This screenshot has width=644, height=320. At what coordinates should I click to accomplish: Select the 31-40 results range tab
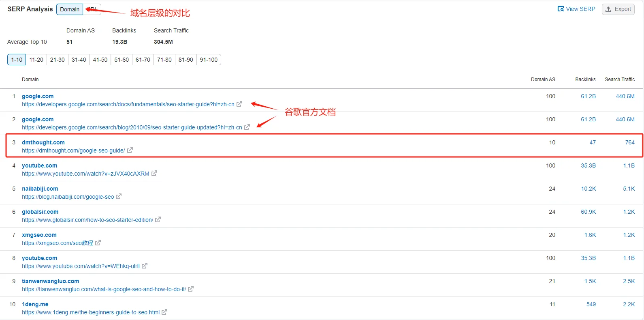[79, 60]
